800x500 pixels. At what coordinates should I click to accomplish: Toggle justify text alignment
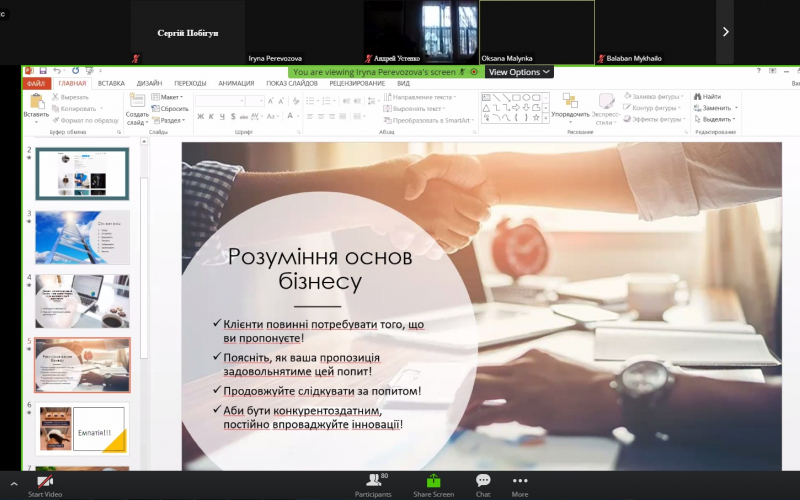point(343,116)
